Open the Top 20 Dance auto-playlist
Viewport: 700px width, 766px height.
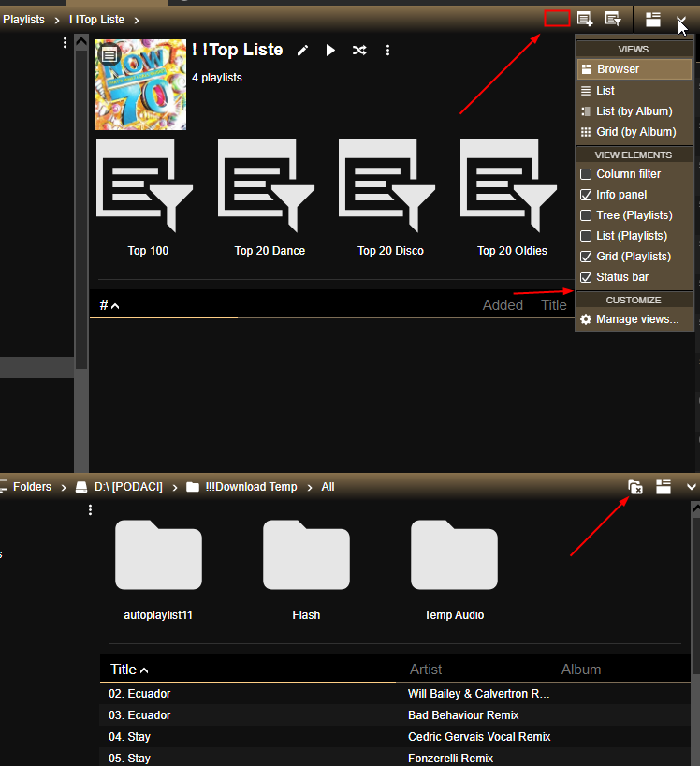click(x=270, y=197)
